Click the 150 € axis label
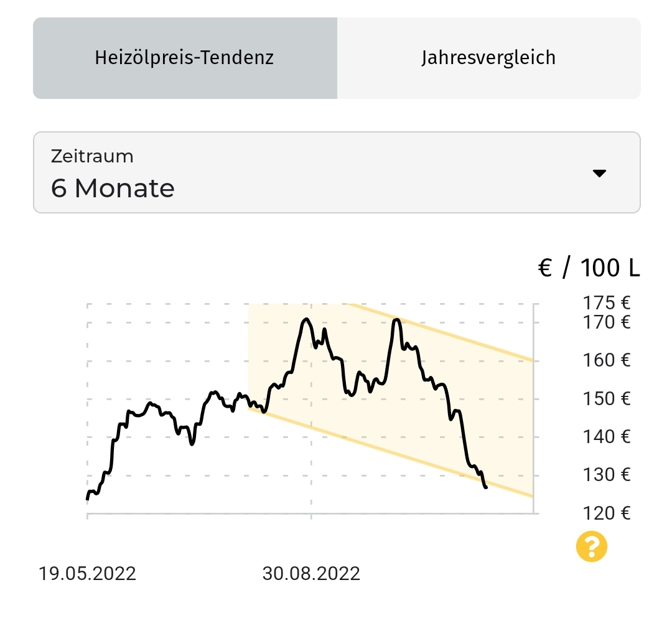Screen dimensions: 672x618 point(607,398)
